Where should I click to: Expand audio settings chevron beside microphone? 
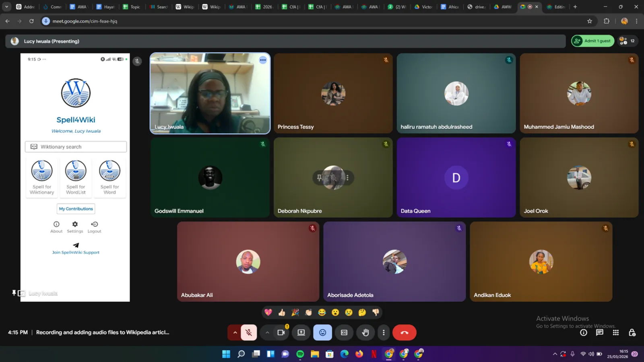pos(235,333)
